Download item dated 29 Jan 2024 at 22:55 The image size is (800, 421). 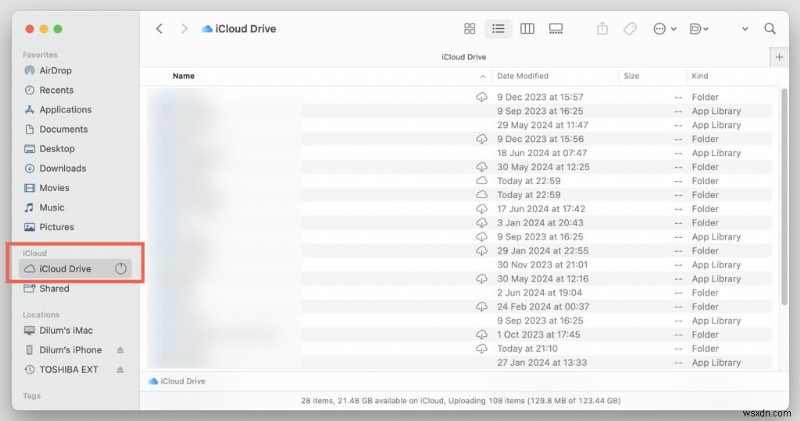tap(482, 251)
